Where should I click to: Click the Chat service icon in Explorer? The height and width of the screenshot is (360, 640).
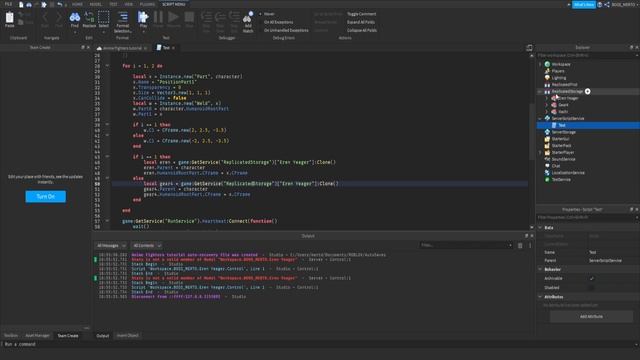[x=547, y=166]
